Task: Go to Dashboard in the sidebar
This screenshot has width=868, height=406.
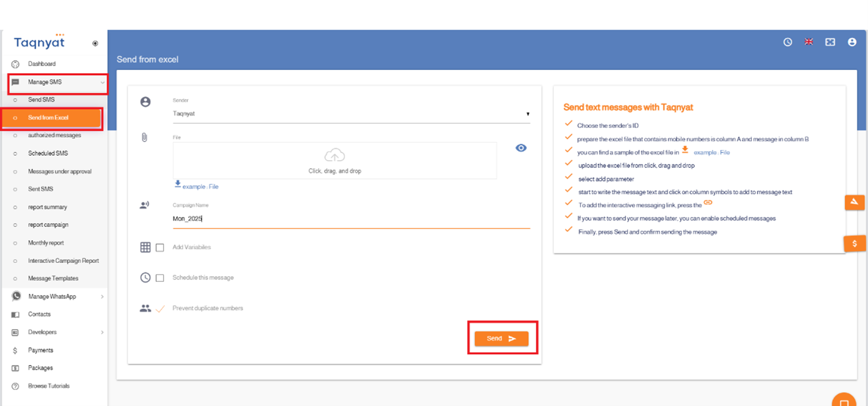Action: point(42,64)
